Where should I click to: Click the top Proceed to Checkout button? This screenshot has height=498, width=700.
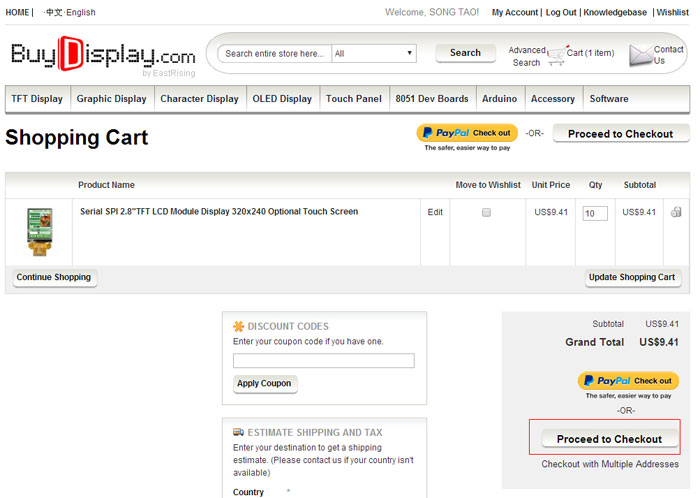click(621, 134)
